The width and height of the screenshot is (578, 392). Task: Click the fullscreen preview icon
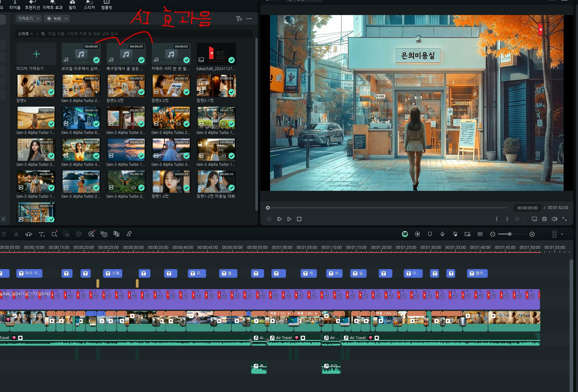[565, 219]
